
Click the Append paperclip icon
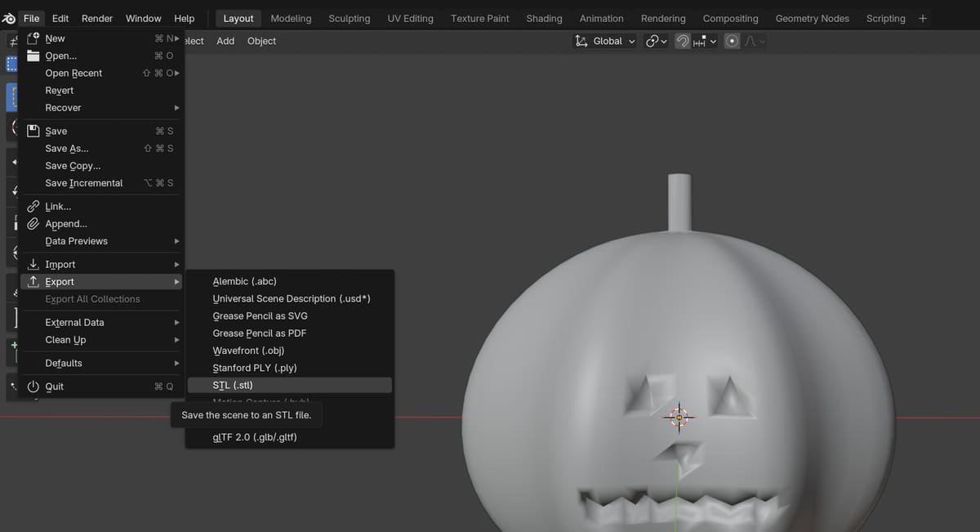[x=33, y=224]
